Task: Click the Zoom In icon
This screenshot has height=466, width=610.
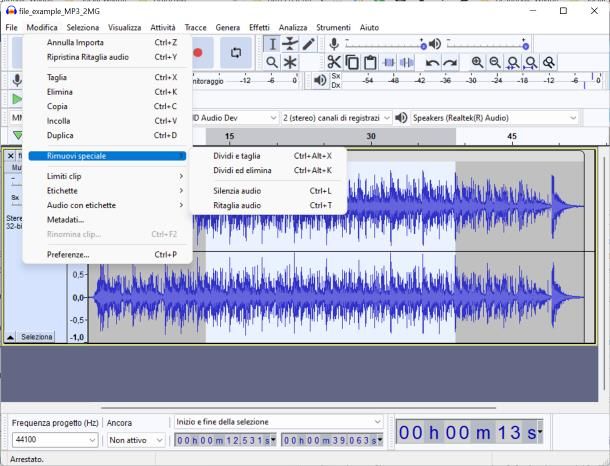Action: [x=477, y=62]
